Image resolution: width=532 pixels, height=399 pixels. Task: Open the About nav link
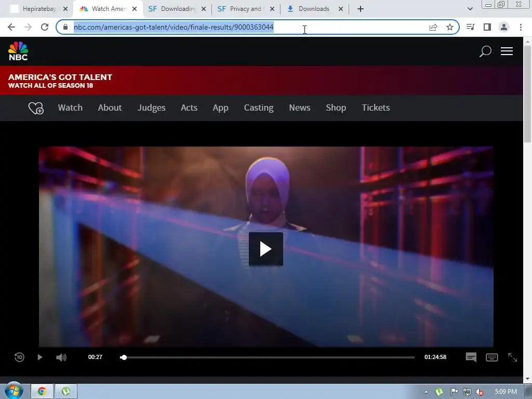(x=110, y=108)
